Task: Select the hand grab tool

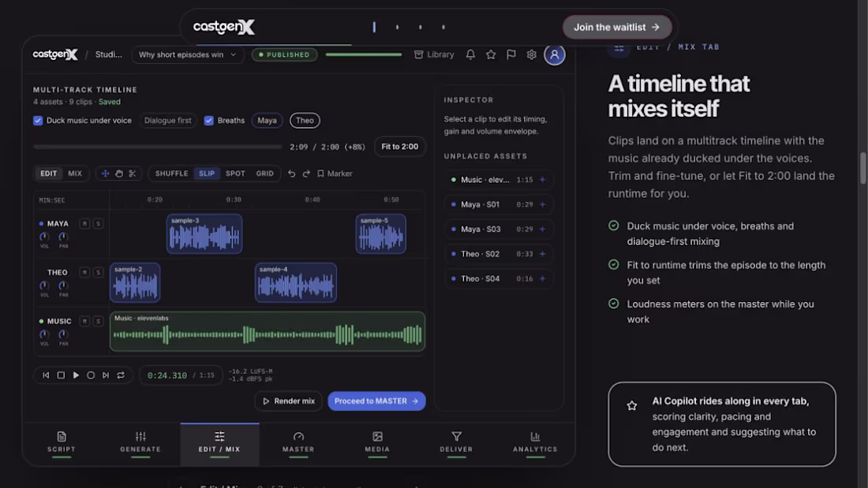Action: click(118, 173)
